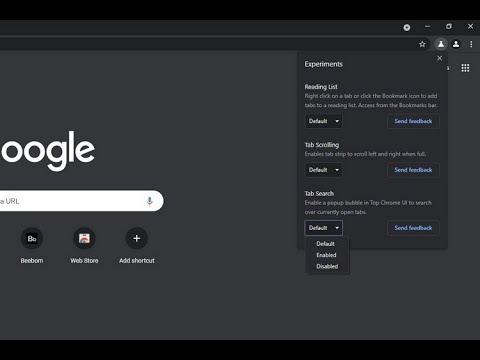480x360 pixels.
Task: Collapse the Tab Search Default dropdown
Action: [323, 228]
